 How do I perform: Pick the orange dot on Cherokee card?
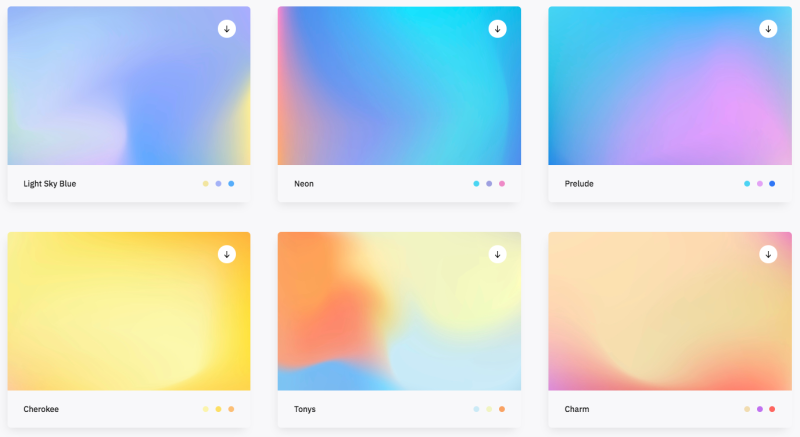point(231,409)
